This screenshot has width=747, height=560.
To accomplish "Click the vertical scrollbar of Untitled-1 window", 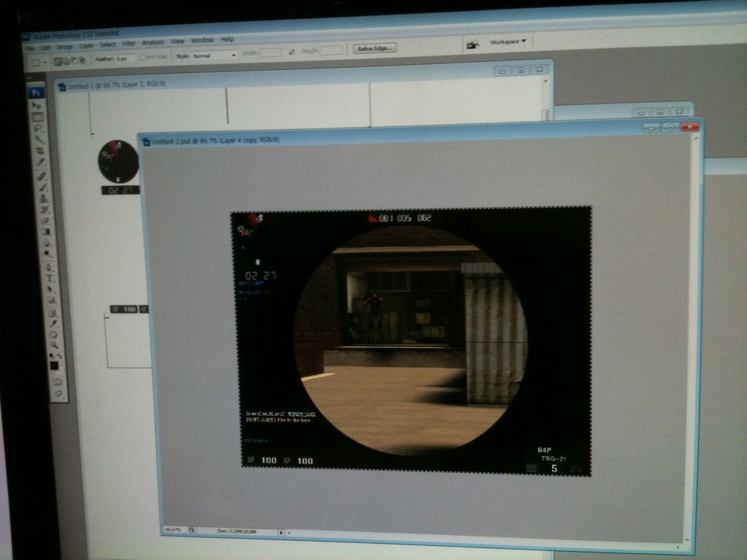I will (546, 100).
